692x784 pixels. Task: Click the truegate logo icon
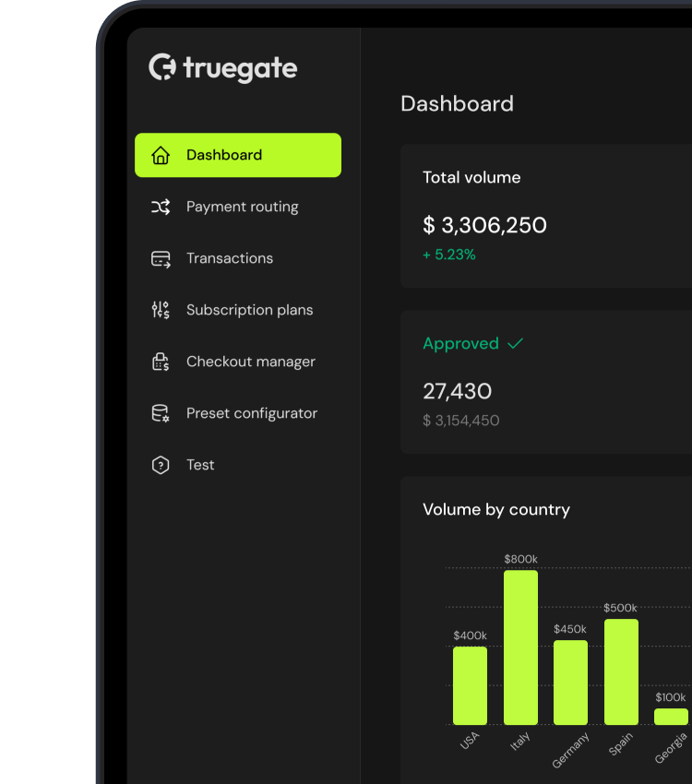[x=162, y=67]
